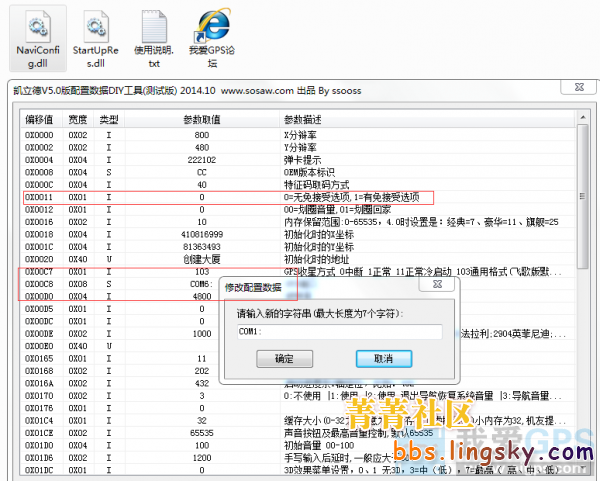600x481 pixels.
Task: Select the 4800 value cell
Action: (x=202, y=296)
